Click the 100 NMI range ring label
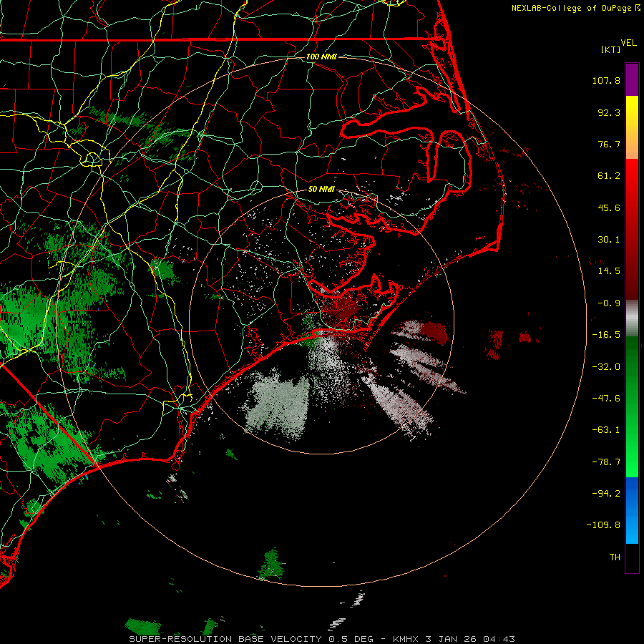 click(321, 57)
